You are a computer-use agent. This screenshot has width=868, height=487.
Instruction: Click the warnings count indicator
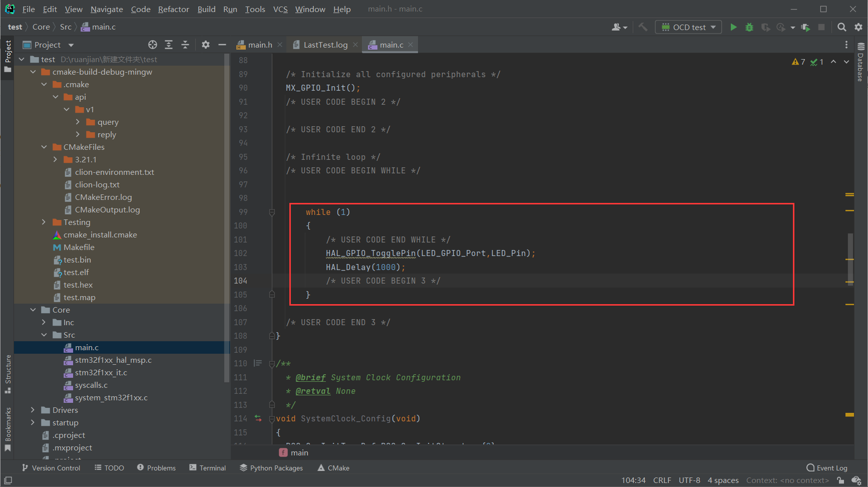tap(799, 62)
